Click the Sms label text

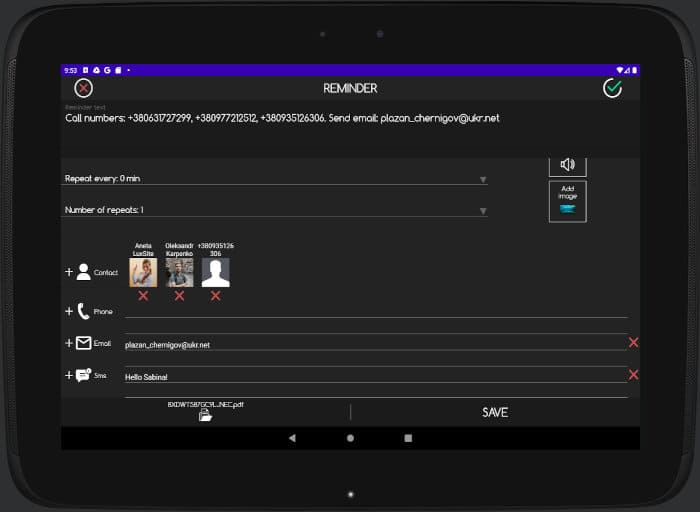point(100,375)
